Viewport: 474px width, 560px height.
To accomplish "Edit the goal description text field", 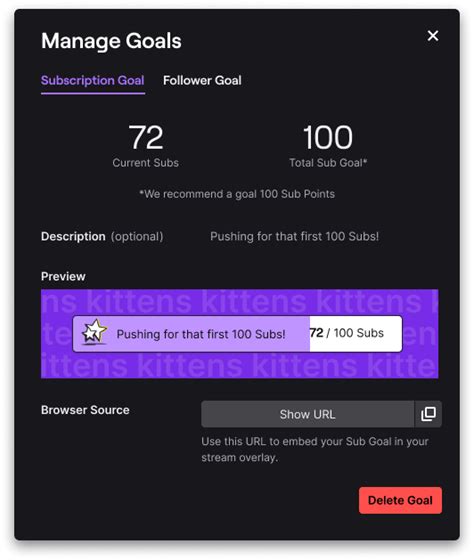I will (294, 236).
